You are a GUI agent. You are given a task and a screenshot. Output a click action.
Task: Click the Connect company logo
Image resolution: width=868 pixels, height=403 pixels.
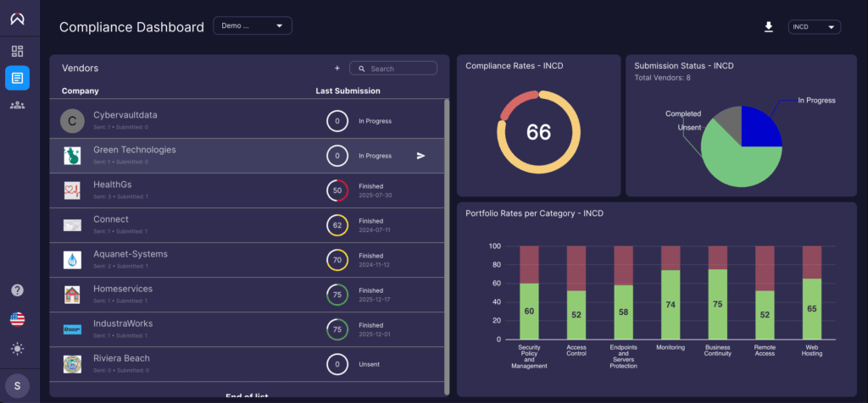click(x=73, y=225)
